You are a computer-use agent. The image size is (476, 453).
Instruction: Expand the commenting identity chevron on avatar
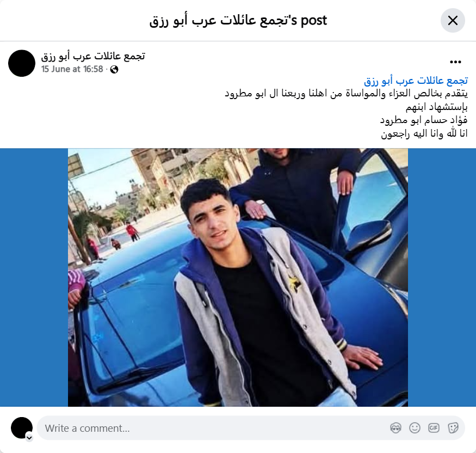tap(29, 438)
